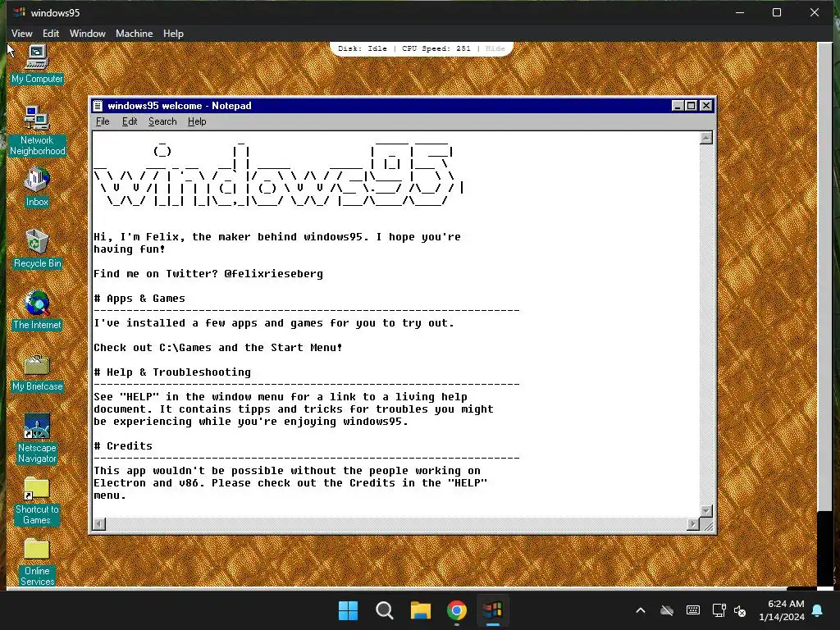Click the Notepad scroll left arrow
This screenshot has height=630, width=840.
99,524
